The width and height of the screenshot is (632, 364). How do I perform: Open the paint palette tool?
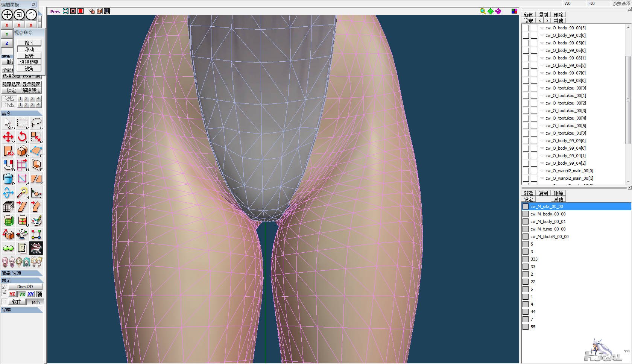[36, 221]
